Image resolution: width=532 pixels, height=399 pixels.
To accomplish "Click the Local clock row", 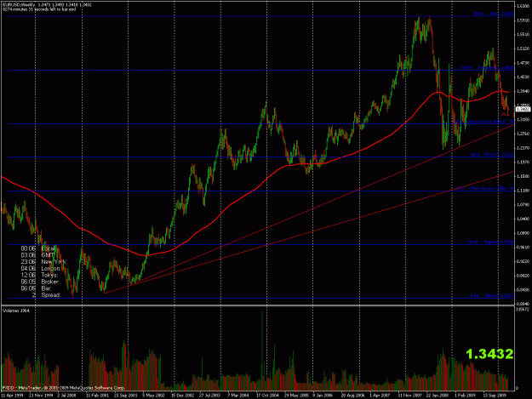I will pyautogui.click(x=38, y=248).
